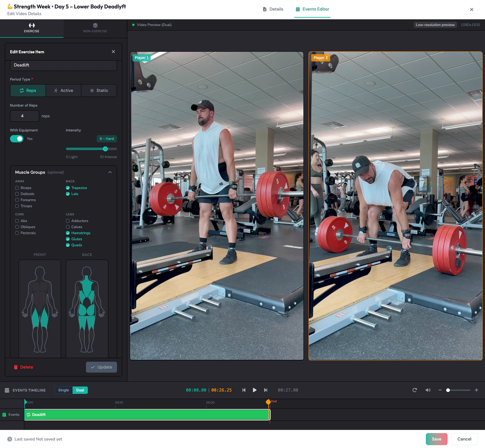Click the Low-resolution preview badge
The width and height of the screenshot is (485, 448).
(x=435, y=25)
